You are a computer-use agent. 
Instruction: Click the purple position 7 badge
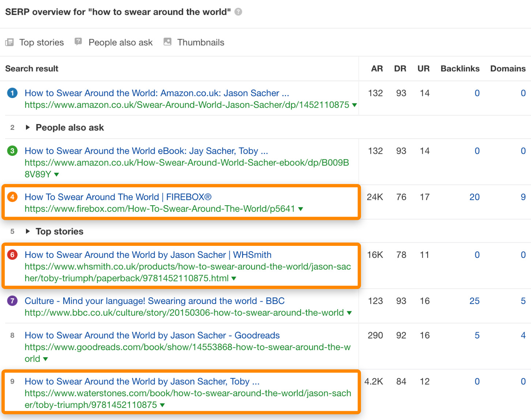coord(12,301)
